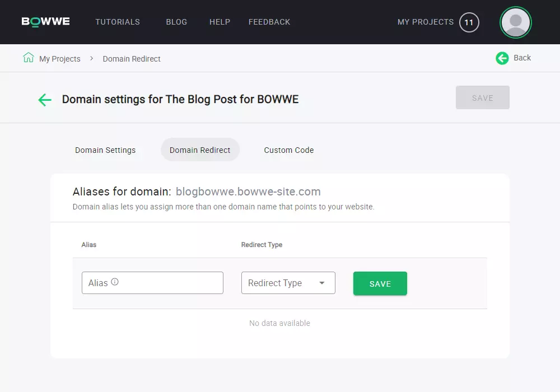Click the green Back arrow circle icon
Viewport: 560px width, 392px height.
click(502, 58)
